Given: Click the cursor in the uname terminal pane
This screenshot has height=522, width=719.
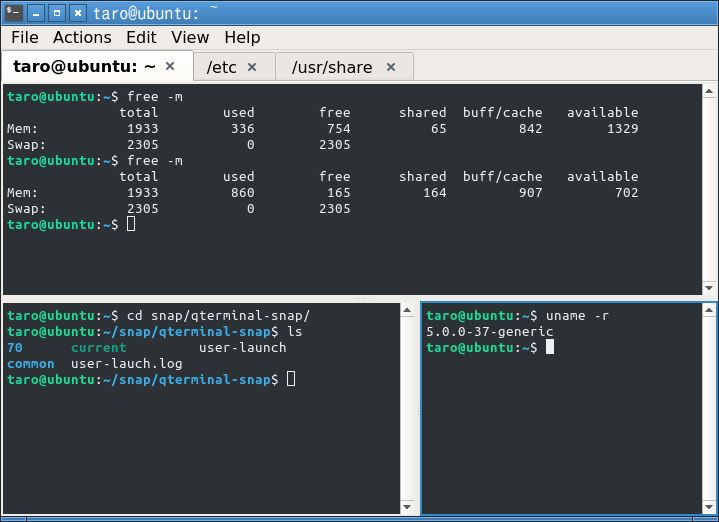Looking at the screenshot, I should 550,347.
